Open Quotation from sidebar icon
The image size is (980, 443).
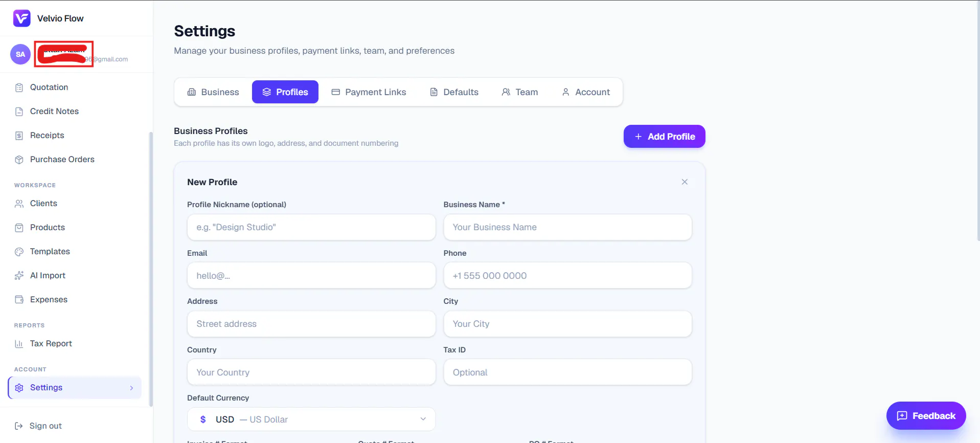[19, 87]
